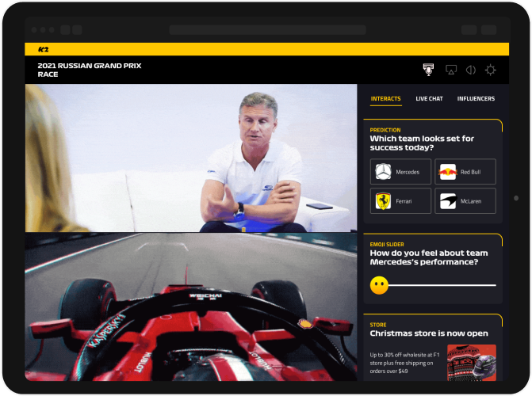Click the emoji slider track
Viewport: 532px width, 396px height.
pos(442,285)
